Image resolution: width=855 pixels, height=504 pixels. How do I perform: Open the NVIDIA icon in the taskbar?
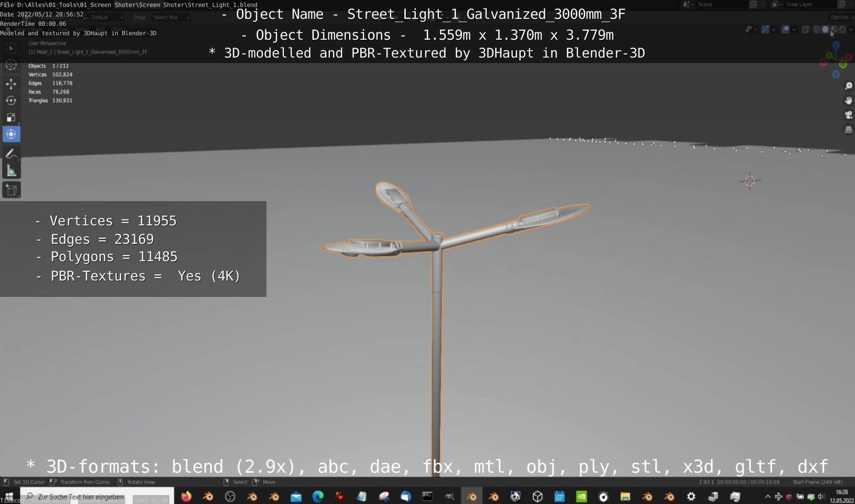581,496
